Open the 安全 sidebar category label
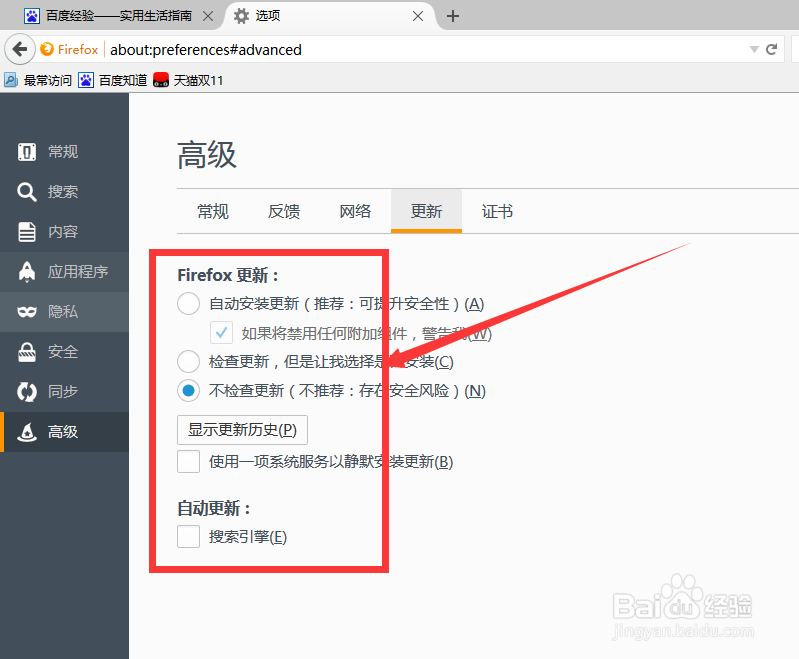799x659 pixels. [x=63, y=352]
